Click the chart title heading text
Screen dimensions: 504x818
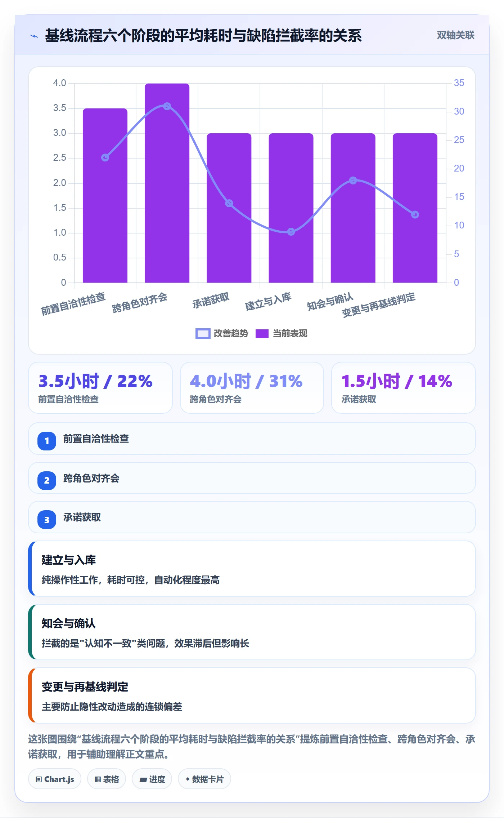203,36
